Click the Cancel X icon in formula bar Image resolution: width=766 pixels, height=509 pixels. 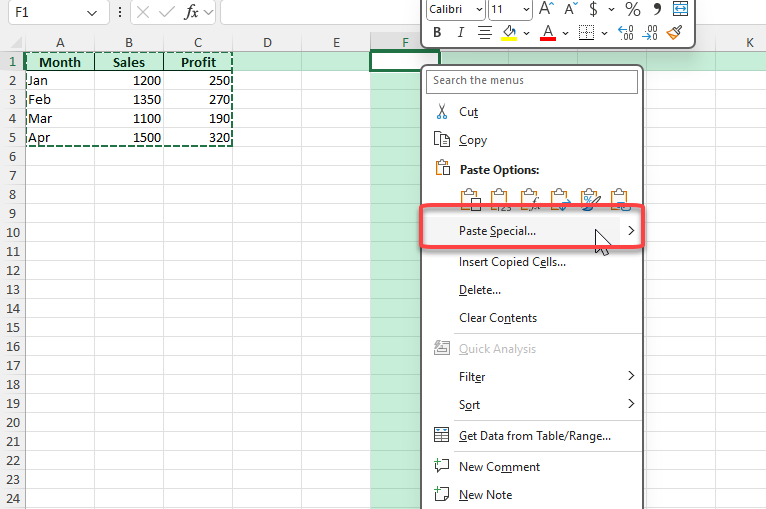click(x=143, y=12)
